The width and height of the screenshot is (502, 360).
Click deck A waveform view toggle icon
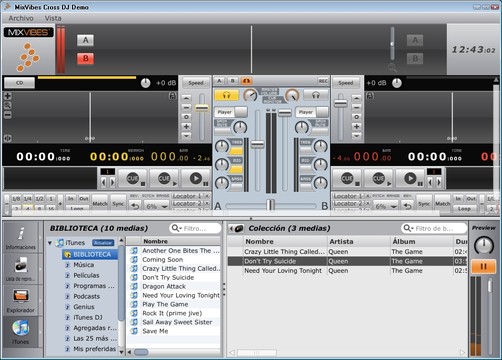pyautogui.click(x=7, y=138)
